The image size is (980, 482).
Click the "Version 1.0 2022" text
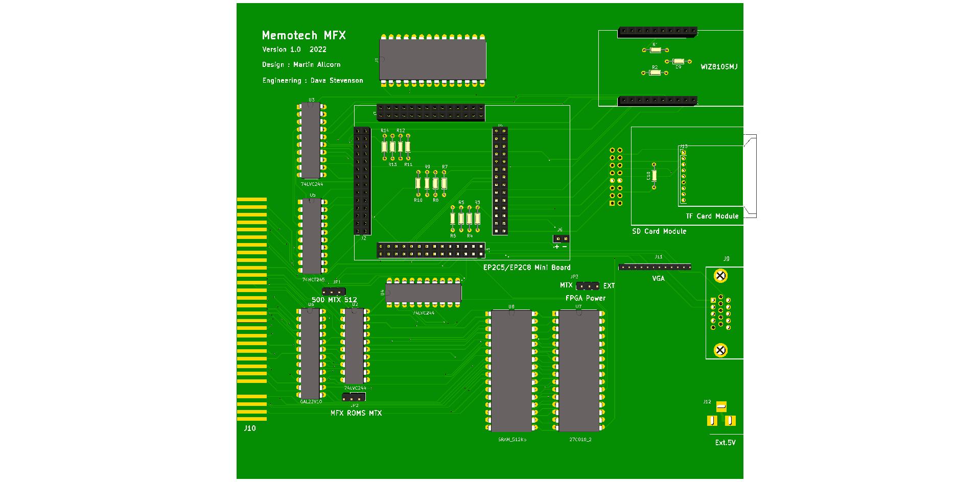tap(294, 50)
